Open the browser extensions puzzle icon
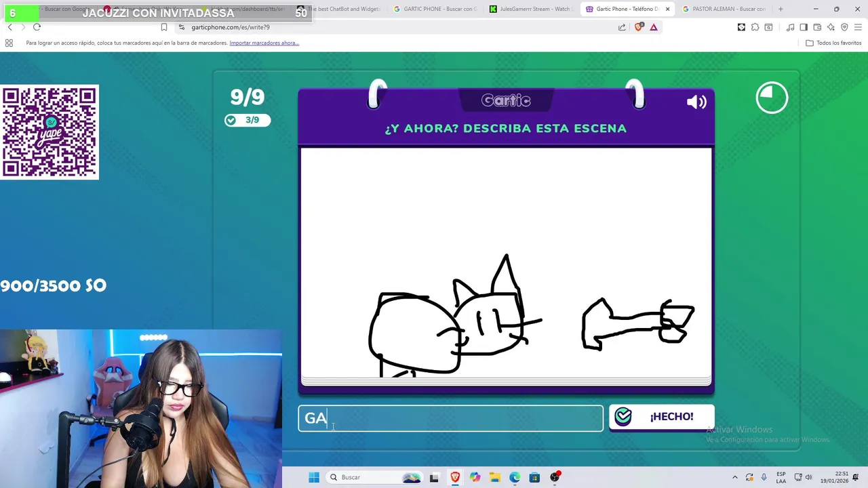 point(755,27)
